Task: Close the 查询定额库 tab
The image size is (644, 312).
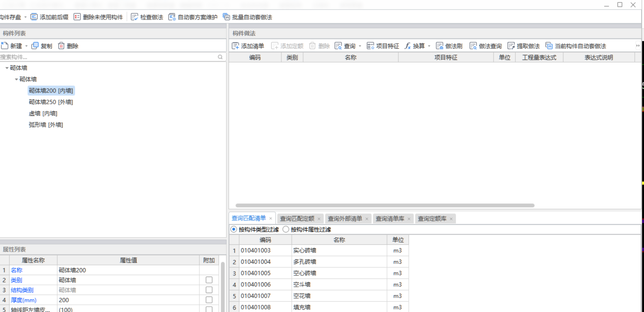Action: [x=451, y=219]
